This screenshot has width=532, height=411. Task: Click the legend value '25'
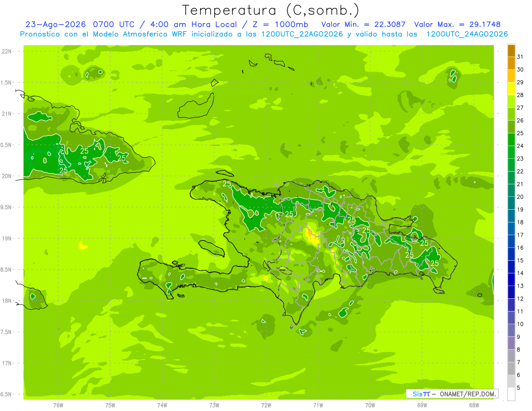coord(520,133)
